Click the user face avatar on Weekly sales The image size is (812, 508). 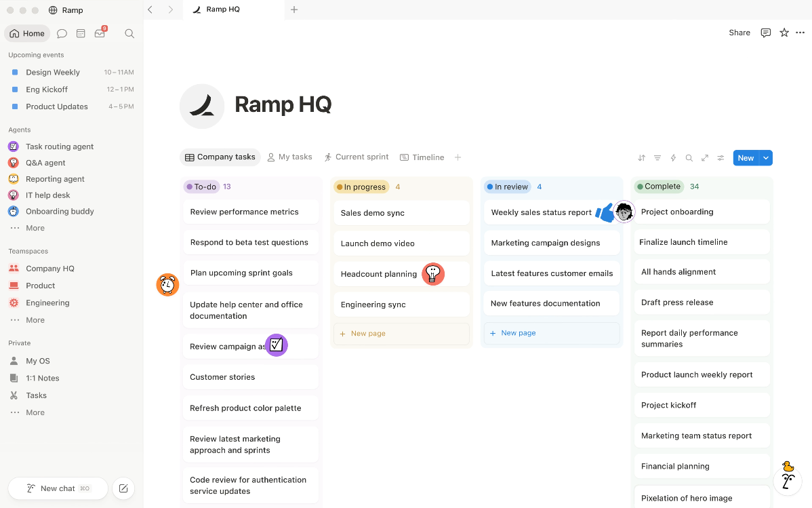(x=624, y=212)
